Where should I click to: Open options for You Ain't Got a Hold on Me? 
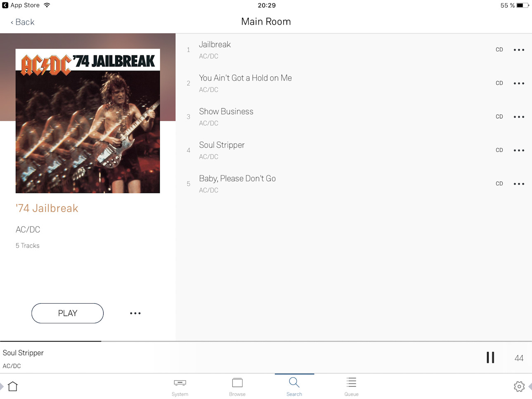(519, 83)
